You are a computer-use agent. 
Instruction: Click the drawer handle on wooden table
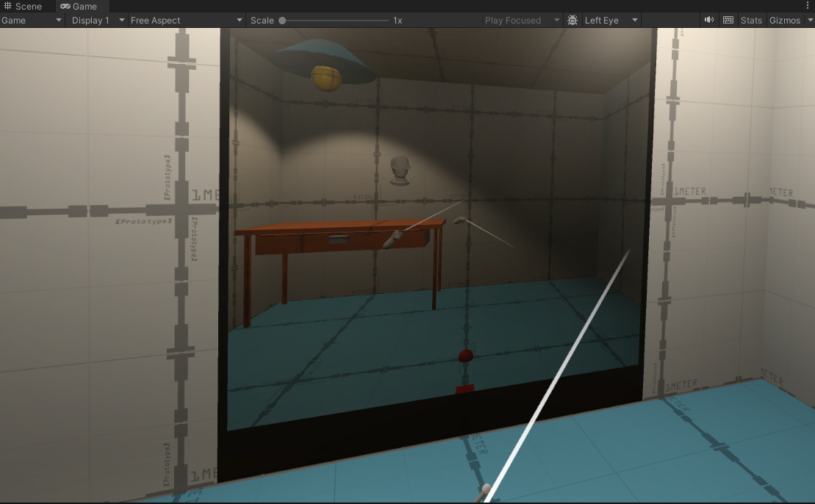coord(339,239)
